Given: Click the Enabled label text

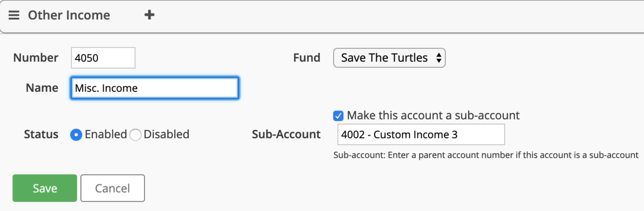Looking at the screenshot, I should (x=106, y=134).
